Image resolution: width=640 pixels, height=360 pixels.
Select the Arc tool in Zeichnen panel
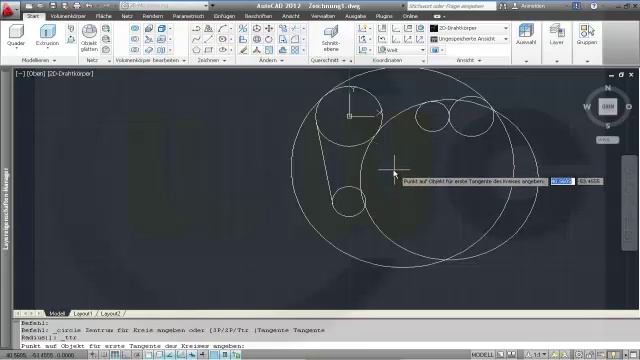coord(222,29)
